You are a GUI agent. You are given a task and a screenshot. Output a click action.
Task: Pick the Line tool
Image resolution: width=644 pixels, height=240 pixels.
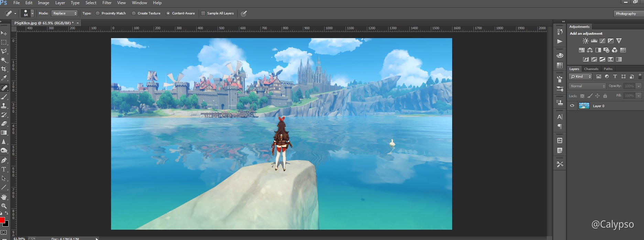pyautogui.click(x=4, y=187)
